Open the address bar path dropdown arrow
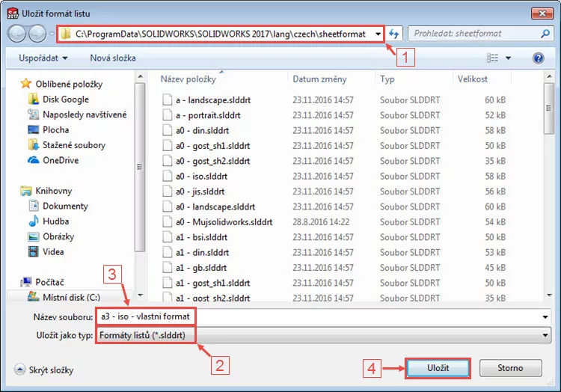 pos(378,34)
